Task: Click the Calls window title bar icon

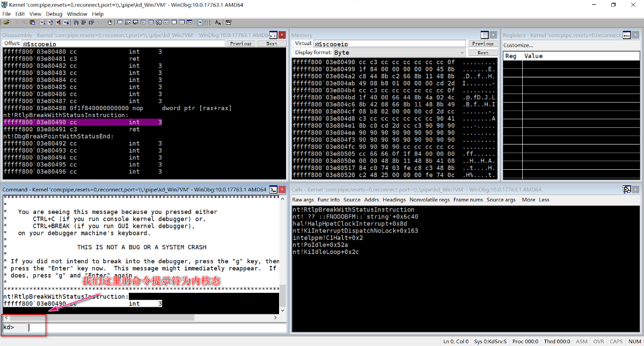Action: pyautogui.click(x=626, y=189)
